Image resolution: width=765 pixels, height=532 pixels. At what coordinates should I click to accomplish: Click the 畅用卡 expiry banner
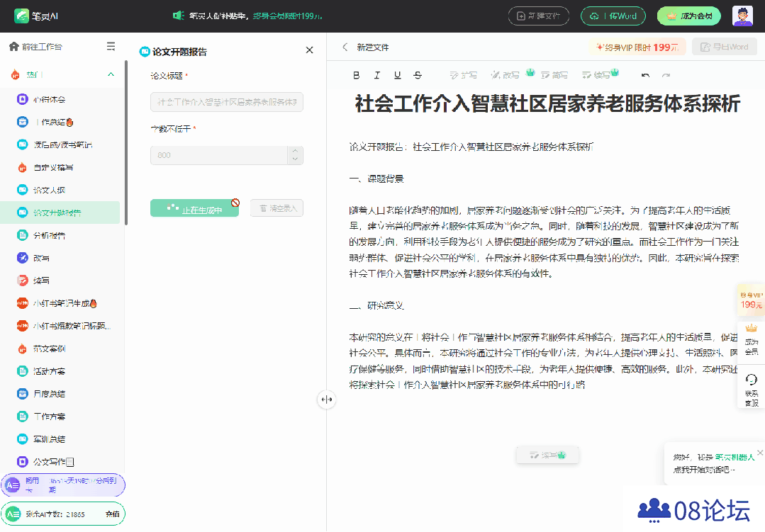pos(63,485)
